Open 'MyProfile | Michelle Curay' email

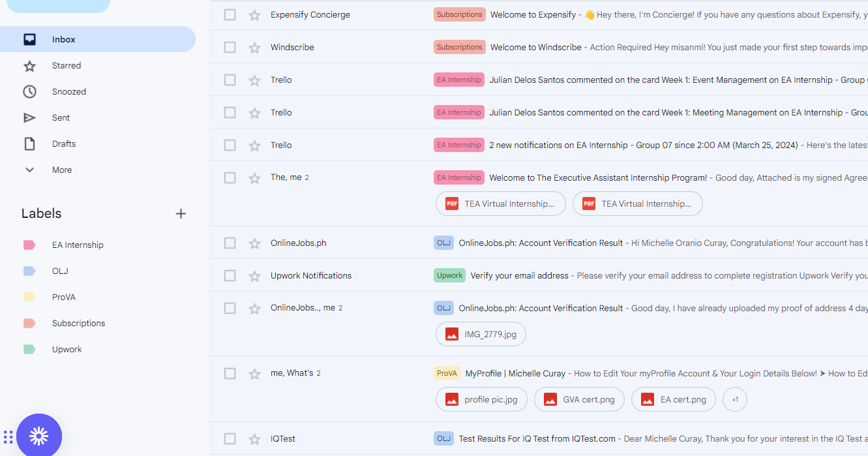[x=538, y=373]
